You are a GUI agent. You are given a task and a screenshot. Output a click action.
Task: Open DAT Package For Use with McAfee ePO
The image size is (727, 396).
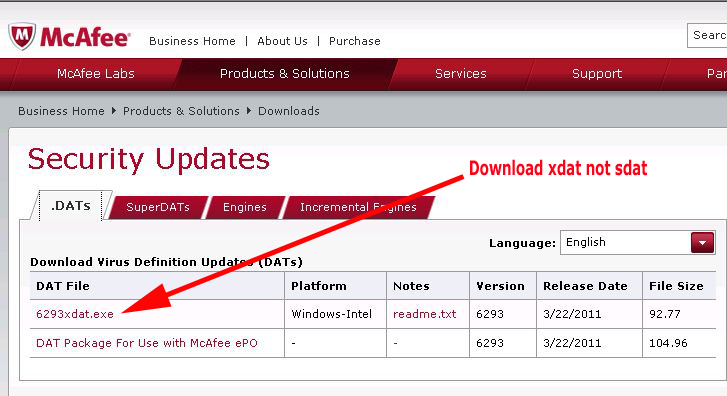pos(147,343)
